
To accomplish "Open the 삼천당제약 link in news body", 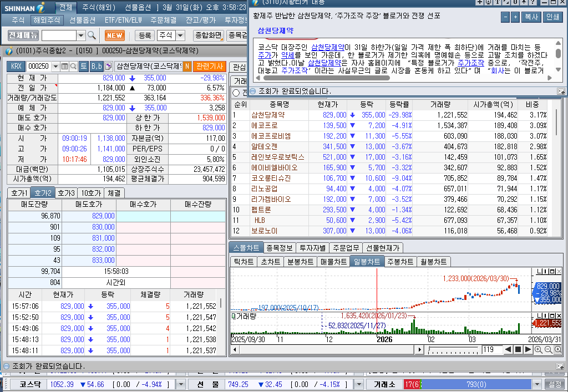I will [x=327, y=48].
